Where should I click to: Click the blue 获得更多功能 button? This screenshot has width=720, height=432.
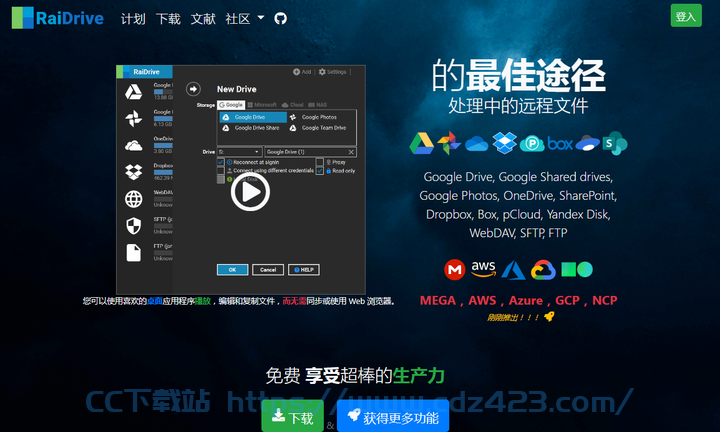point(393,417)
